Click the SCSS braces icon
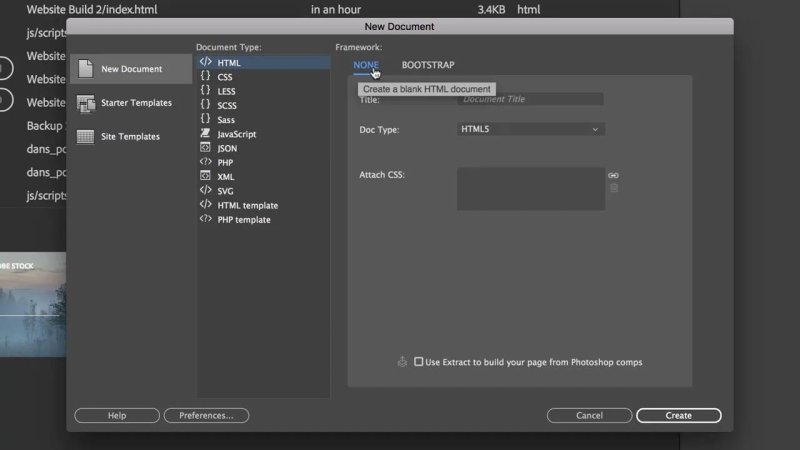 [x=206, y=105]
